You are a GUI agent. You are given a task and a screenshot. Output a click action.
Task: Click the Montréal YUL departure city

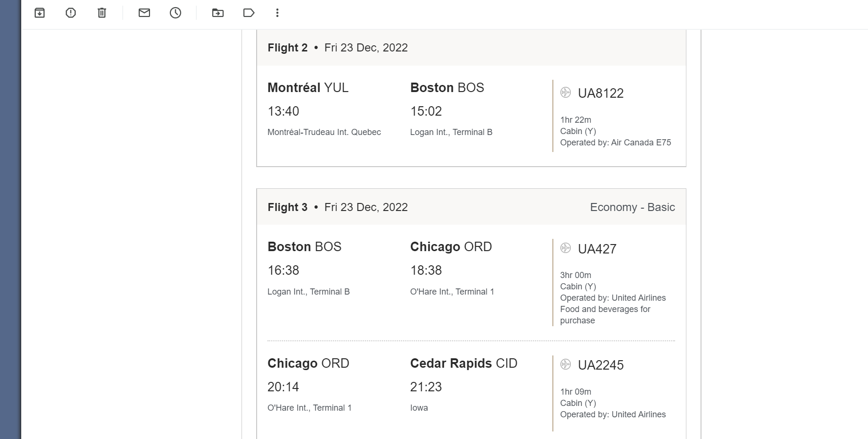coord(308,88)
